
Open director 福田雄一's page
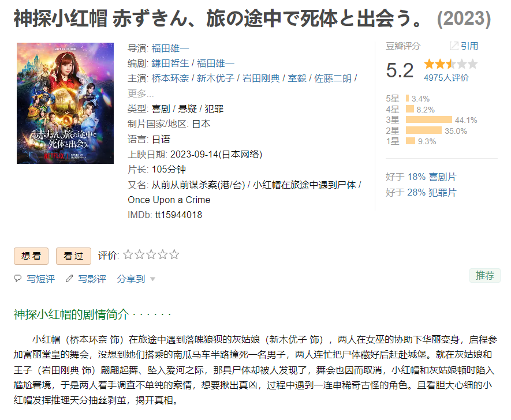170,48
